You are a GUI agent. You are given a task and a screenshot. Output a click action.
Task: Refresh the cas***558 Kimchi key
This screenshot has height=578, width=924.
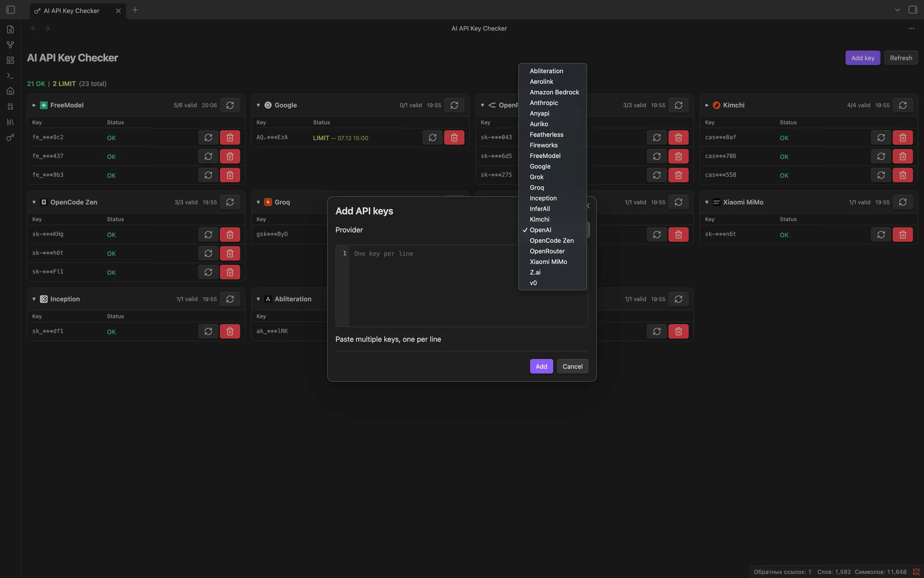(881, 175)
